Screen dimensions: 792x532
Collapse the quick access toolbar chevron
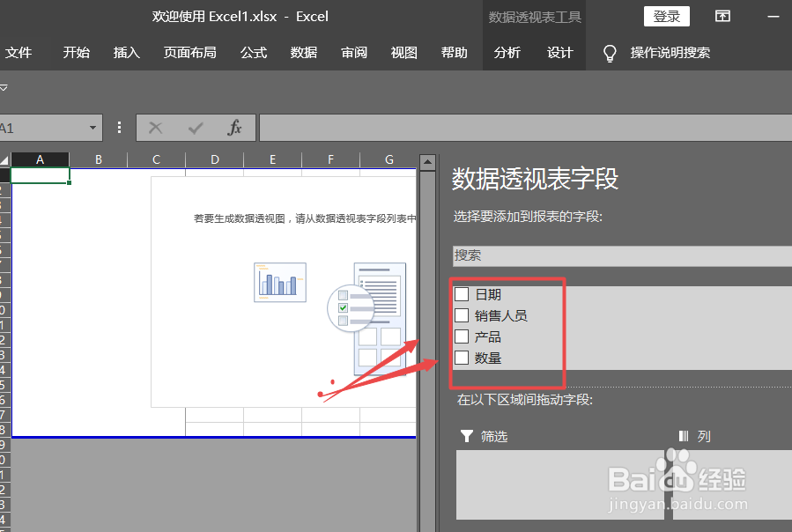coord(6,88)
